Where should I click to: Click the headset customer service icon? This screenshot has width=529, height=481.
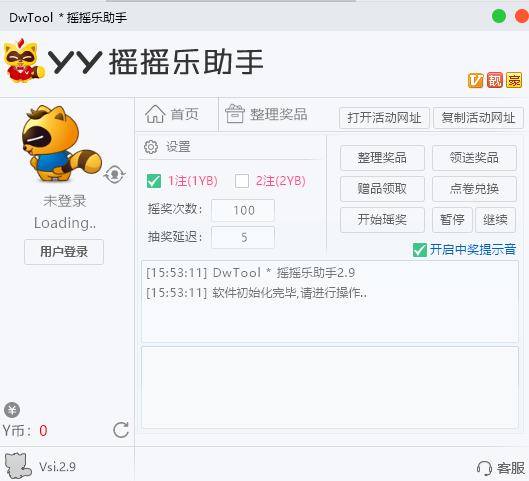(484, 468)
